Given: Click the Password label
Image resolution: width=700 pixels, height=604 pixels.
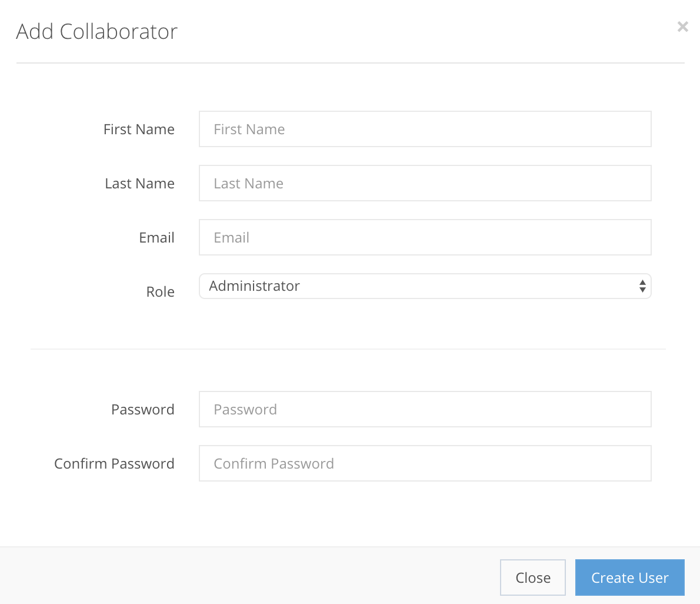Looking at the screenshot, I should click(x=142, y=409).
